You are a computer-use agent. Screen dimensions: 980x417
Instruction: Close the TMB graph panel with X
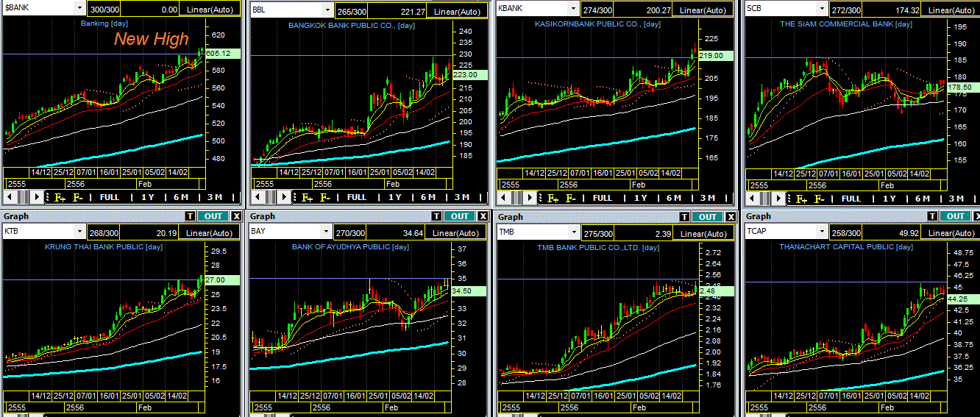tap(731, 217)
